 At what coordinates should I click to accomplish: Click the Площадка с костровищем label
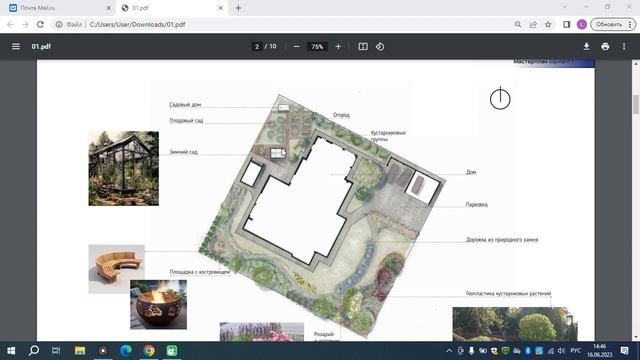[200, 272]
